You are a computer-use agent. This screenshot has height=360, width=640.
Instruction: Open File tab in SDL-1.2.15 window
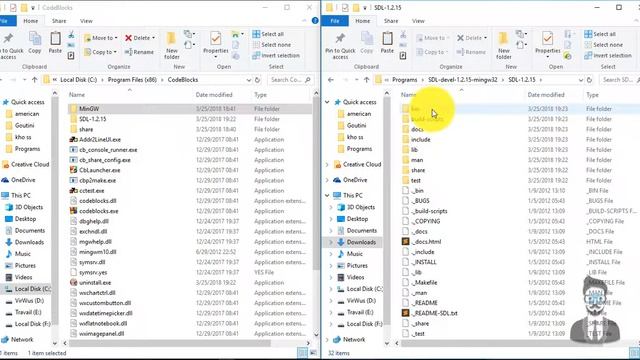click(335, 21)
